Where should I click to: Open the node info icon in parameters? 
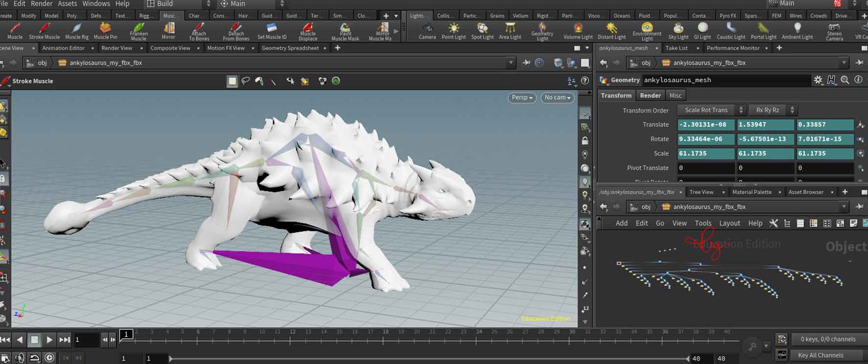pyautogui.click(x=858, y=80)
